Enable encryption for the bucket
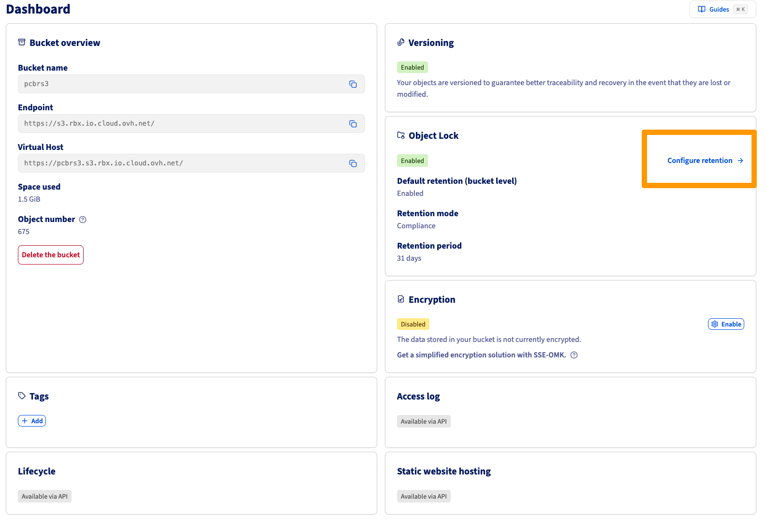Image resolution: width=766 pixels, height=532 pixels. (x=726, y=324)
